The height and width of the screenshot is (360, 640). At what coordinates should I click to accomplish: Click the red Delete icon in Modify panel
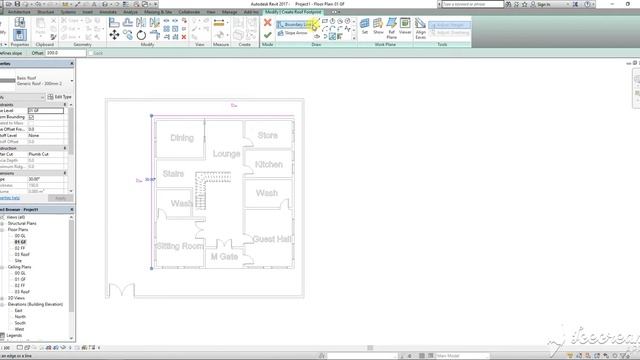(x=184, y=37)
